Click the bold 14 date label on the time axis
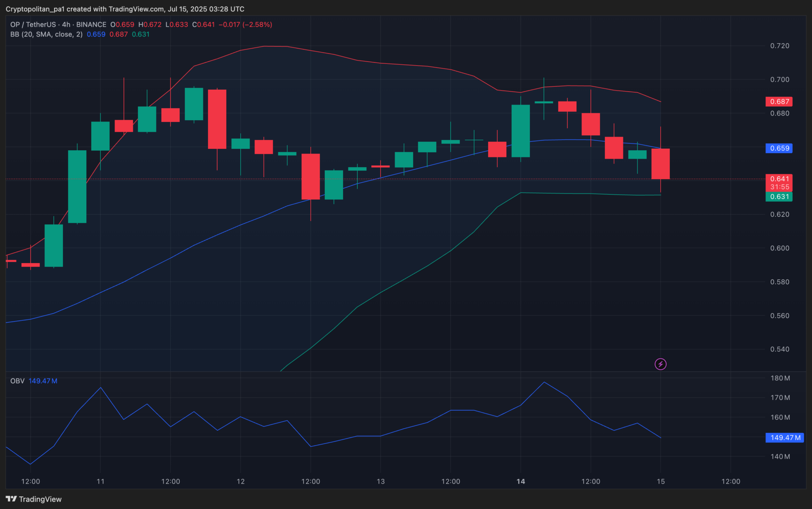This screenshot has height=509, width=812. click(521, 481)
